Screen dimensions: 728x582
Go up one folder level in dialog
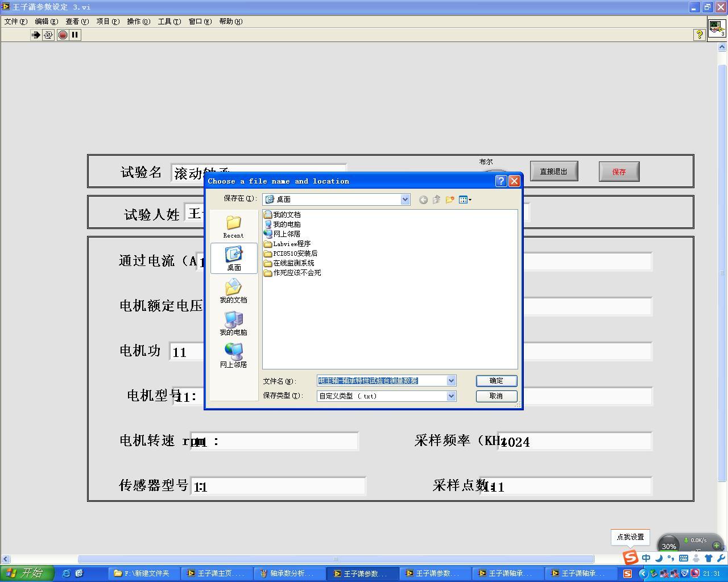click(436, 199)
